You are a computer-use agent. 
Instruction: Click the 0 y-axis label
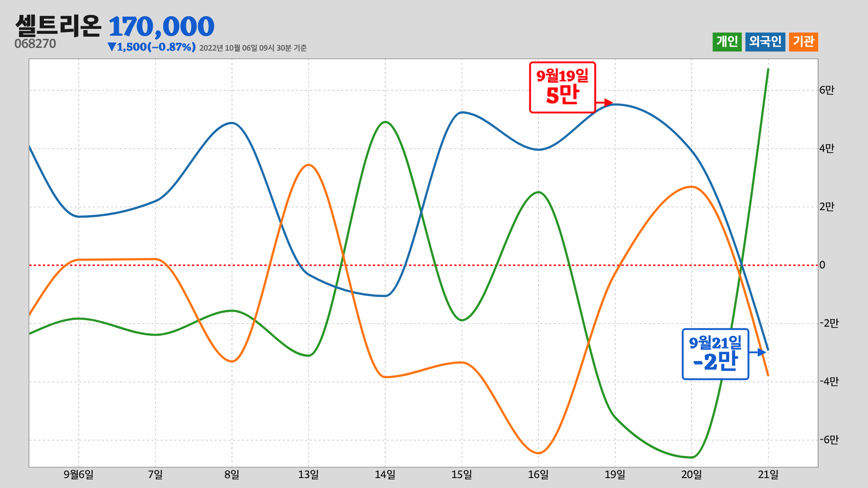coord(822,265)
